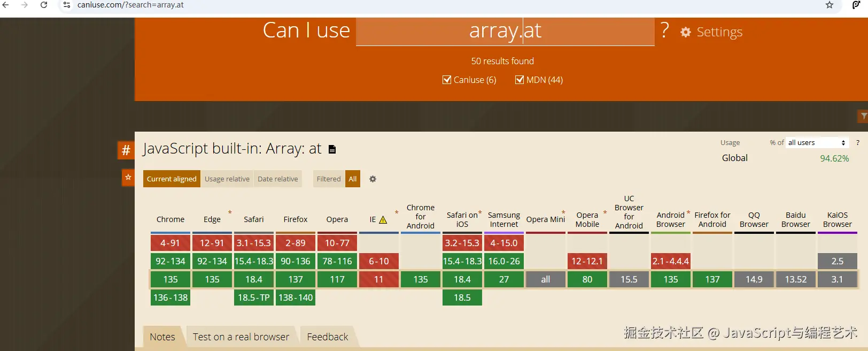
Task: Click the Opera 10-77 cell
Action: [x=337, y=243]
